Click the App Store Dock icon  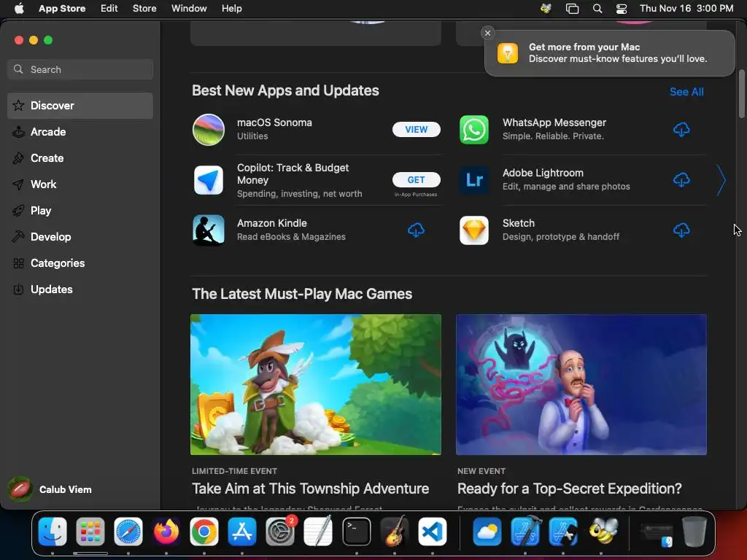(242, 532)
